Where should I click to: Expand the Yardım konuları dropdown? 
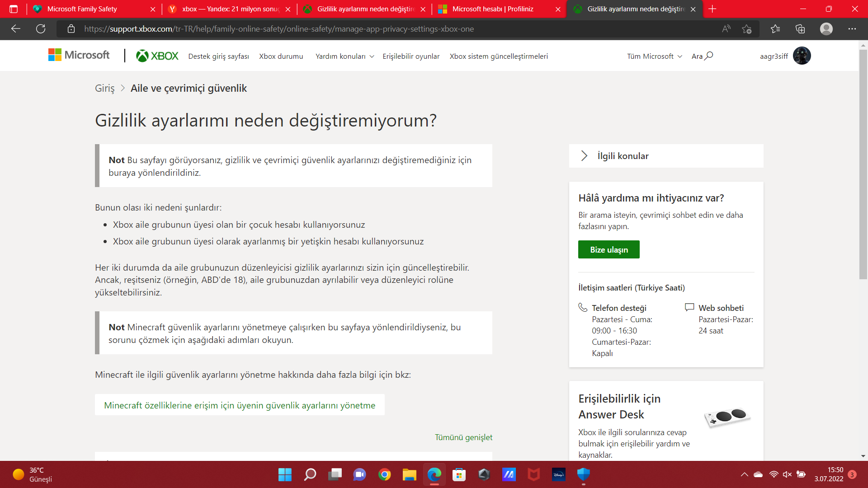(x=344, y=56)
